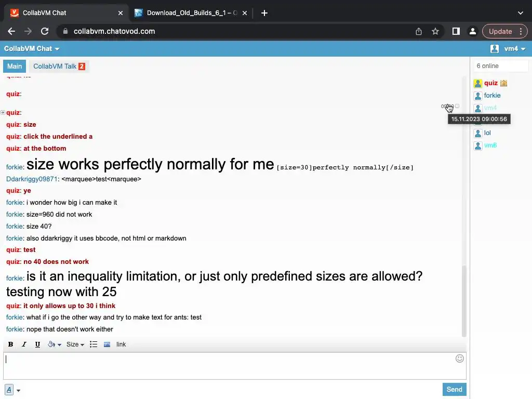Toggle underline formatting button
This screenshot has width=532, height=399.
37,344
